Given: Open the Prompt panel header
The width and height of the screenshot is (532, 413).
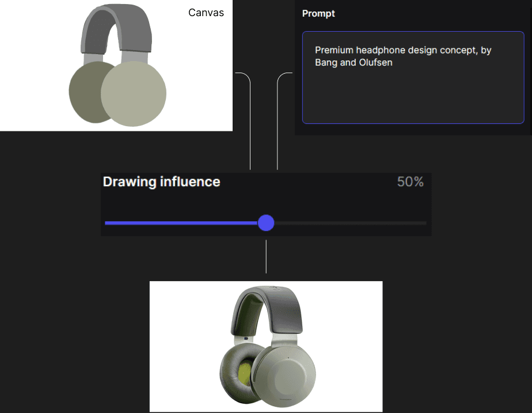Looking at the screenshot, I should pos(318,13).
